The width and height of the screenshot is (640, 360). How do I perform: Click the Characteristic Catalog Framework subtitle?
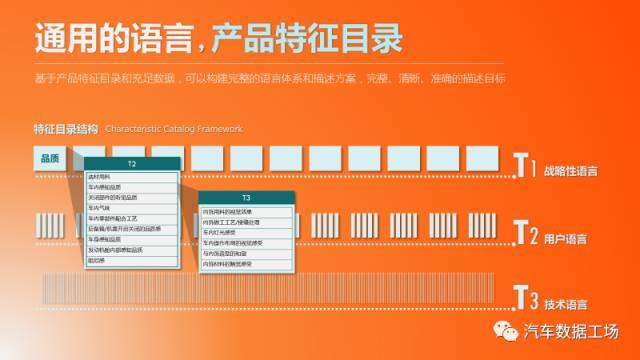174,129
